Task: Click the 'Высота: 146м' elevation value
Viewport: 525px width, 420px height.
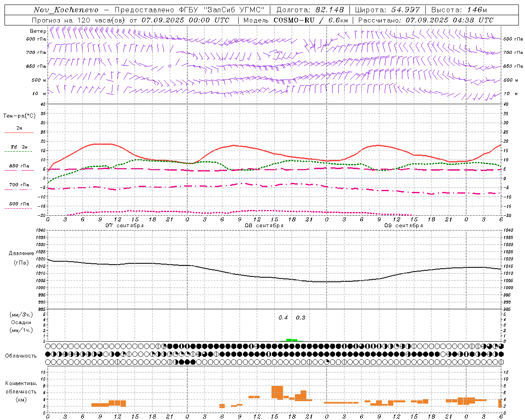Action: point(459,10)
